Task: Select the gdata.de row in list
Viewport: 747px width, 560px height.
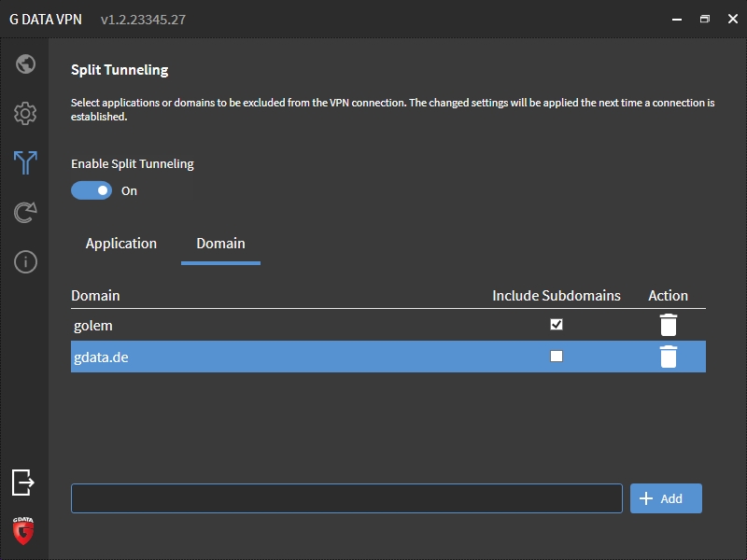Action: (388, 357)
